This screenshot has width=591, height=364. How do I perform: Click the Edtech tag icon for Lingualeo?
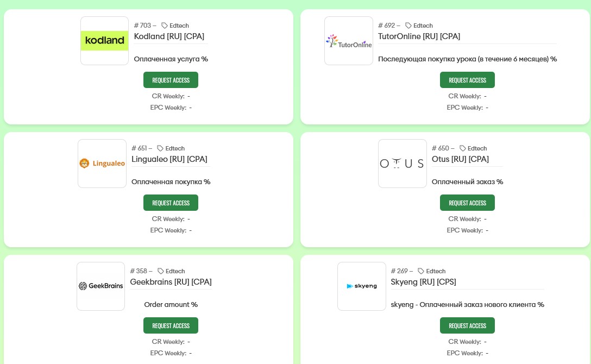click(160, 148)
